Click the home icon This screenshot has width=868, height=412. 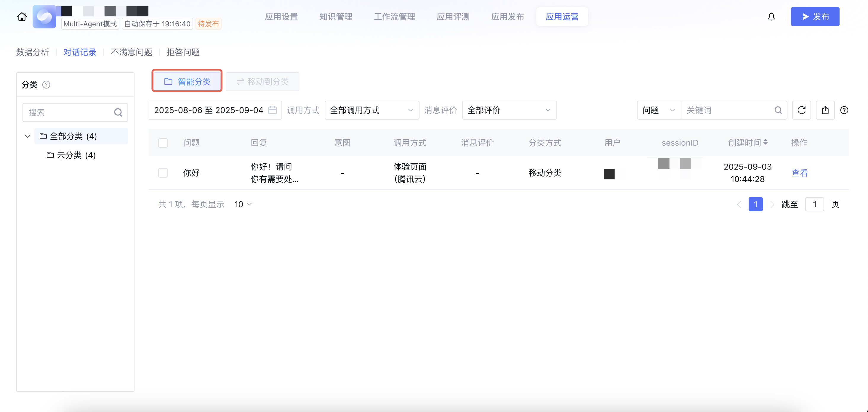pyautogui.click(x=22, y=17)
